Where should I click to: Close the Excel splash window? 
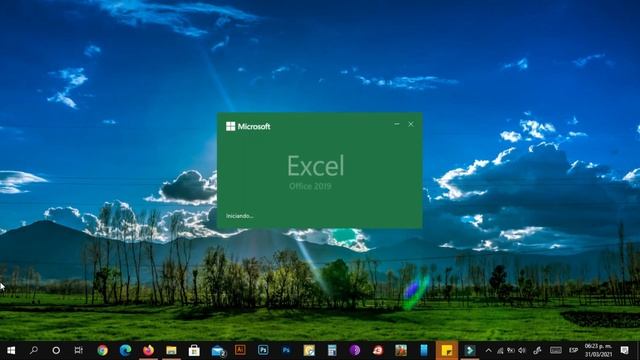click(411, 124)
